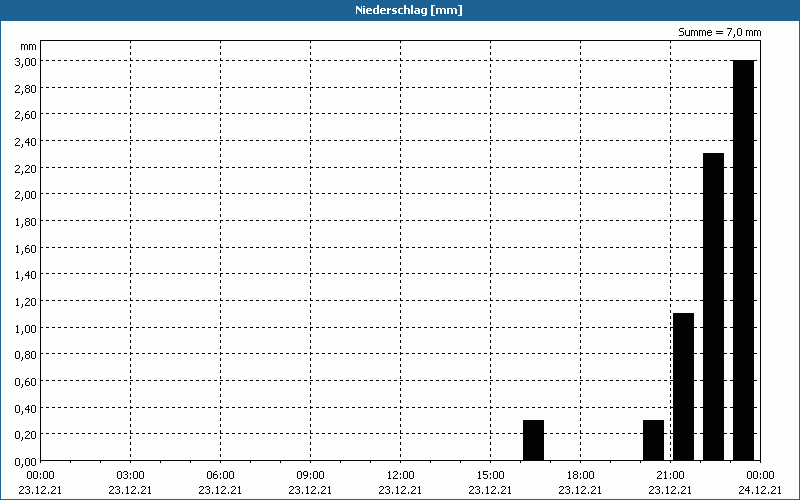Viewport: 800px width, 500px height.
Task: Click the 1,80 y-axis label
Action: (x=27, y=221)
